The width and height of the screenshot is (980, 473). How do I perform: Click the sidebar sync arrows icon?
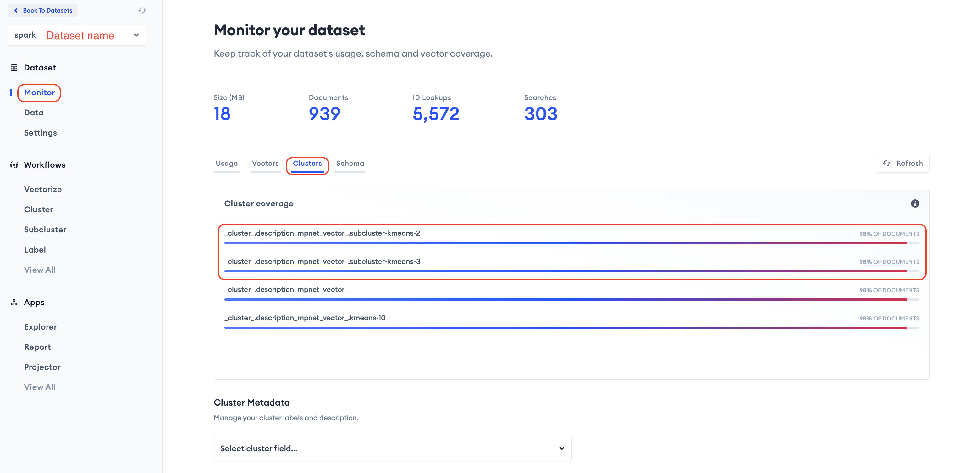142,10
